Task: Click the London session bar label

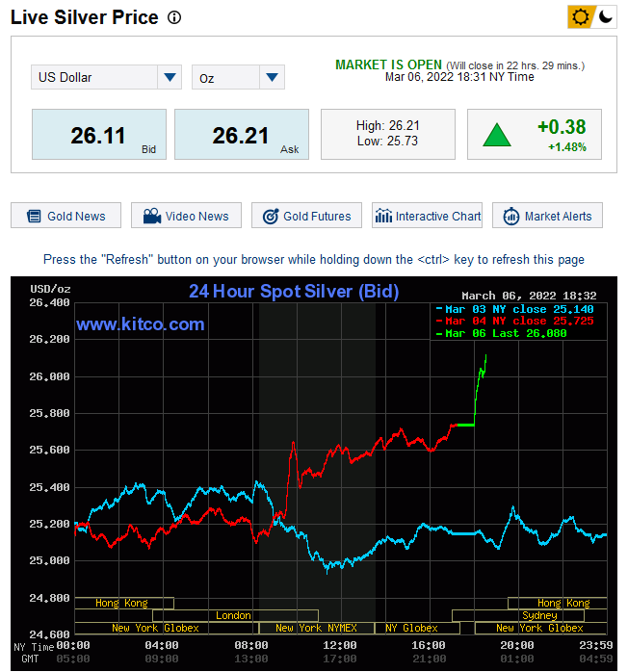Action: coord(235,615)
